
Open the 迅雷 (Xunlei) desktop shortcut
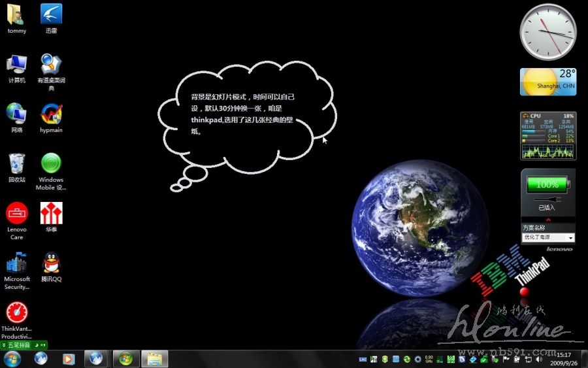pyautogui.click(x=51, y=15)
